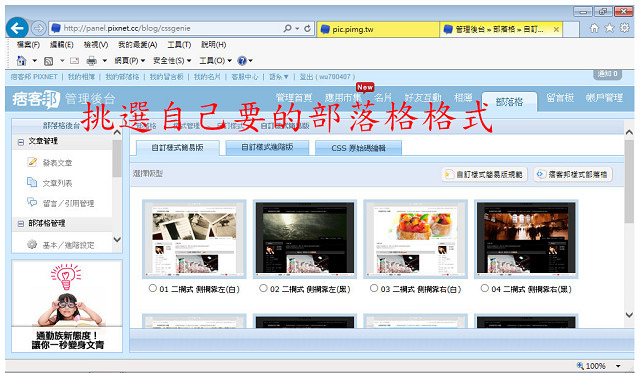The width and height of the screenshot is (640, 373).
Task: Select radio 01 二欄式 側欄靠左(白)
Action: (153, 288)
